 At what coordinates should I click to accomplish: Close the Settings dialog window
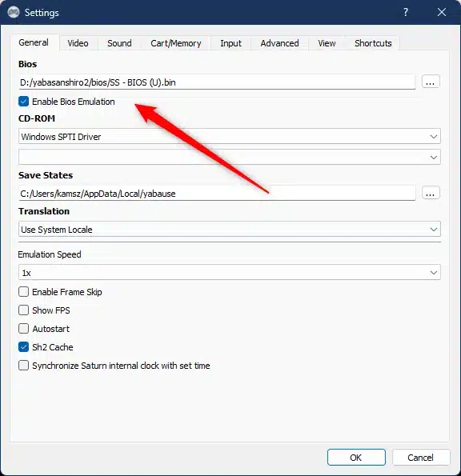coord(442,12)
